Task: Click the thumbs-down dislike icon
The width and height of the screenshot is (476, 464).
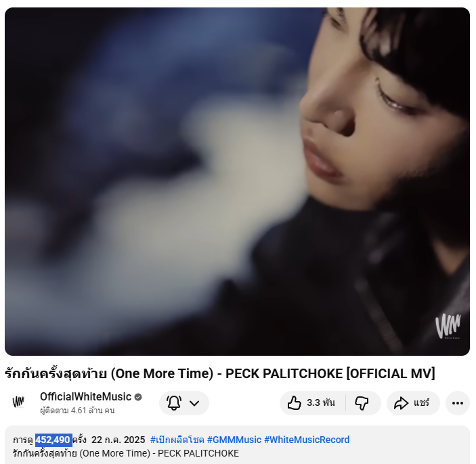Action: pos(362,403)
